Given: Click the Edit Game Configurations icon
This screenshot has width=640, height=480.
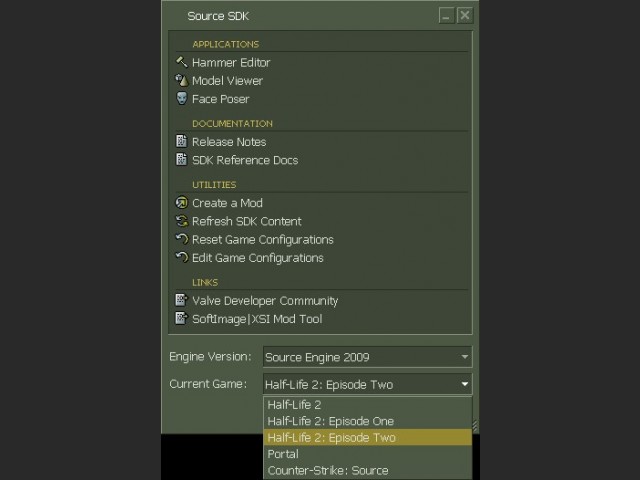Looking at the screenshot, I should 181,257.
